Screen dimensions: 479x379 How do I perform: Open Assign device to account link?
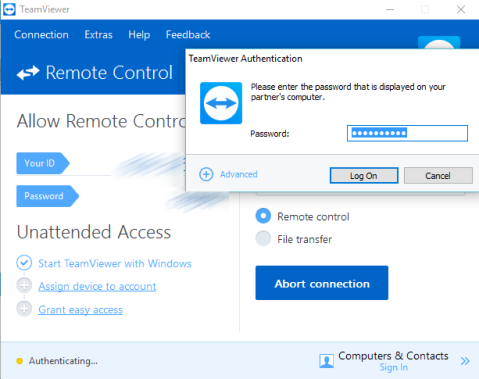[97, 286]
